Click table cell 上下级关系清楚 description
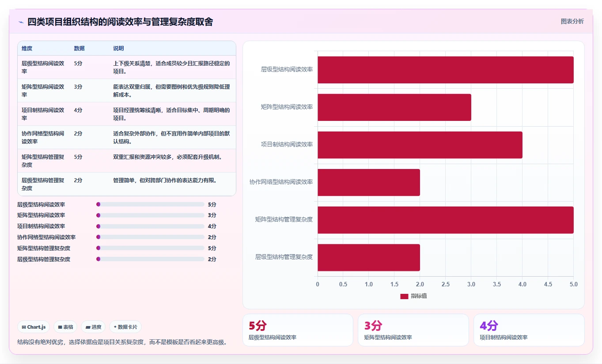 tap(172, 67)
